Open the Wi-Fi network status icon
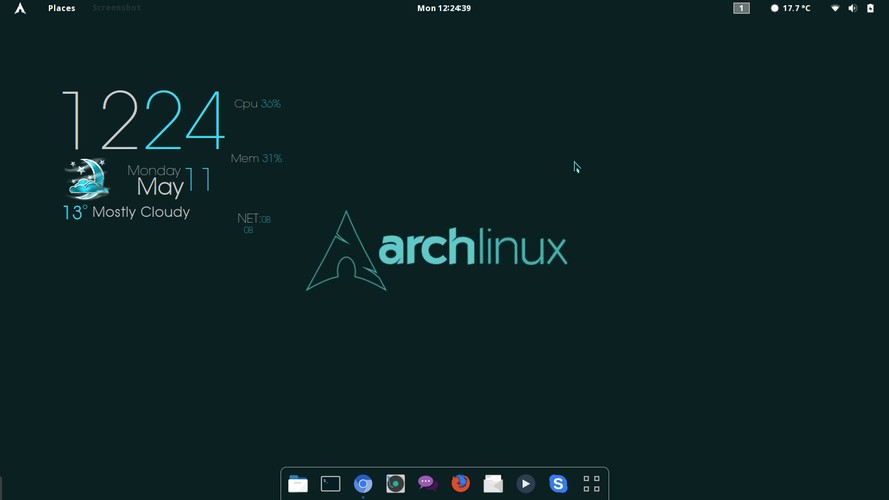The image size is (889, 500). pos(835,8)
